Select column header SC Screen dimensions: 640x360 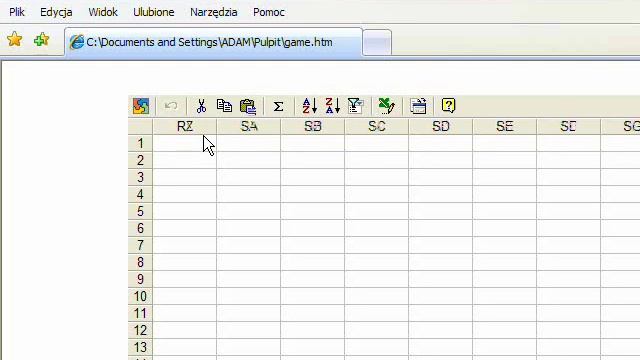(377, 127)
